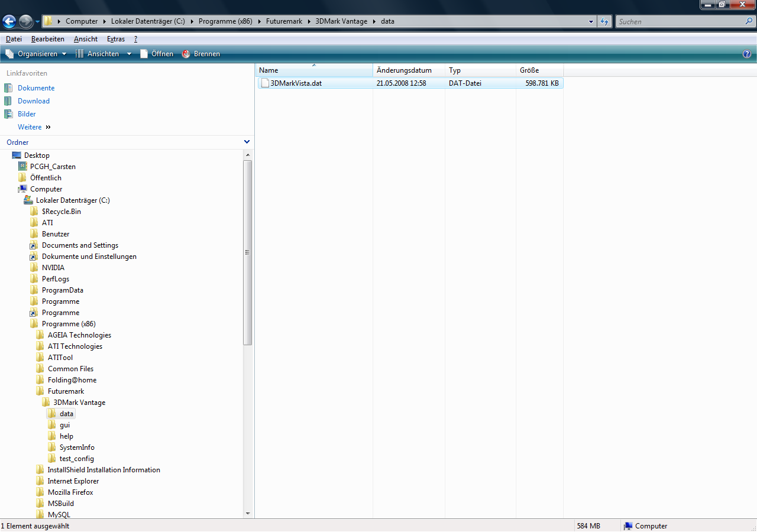
Task: Click the Desktop icon in folder tree
Action: 17,155
